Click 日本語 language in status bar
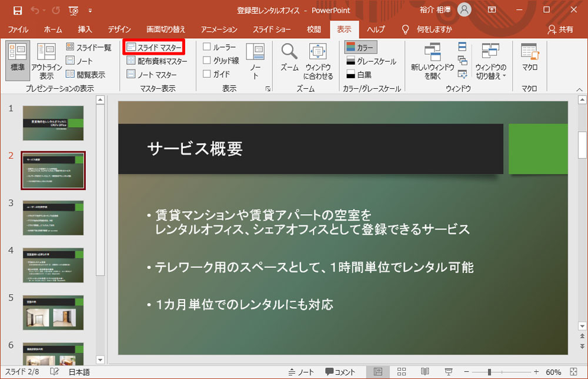Viewport: 588px width, 379px height. coord(79,372)
